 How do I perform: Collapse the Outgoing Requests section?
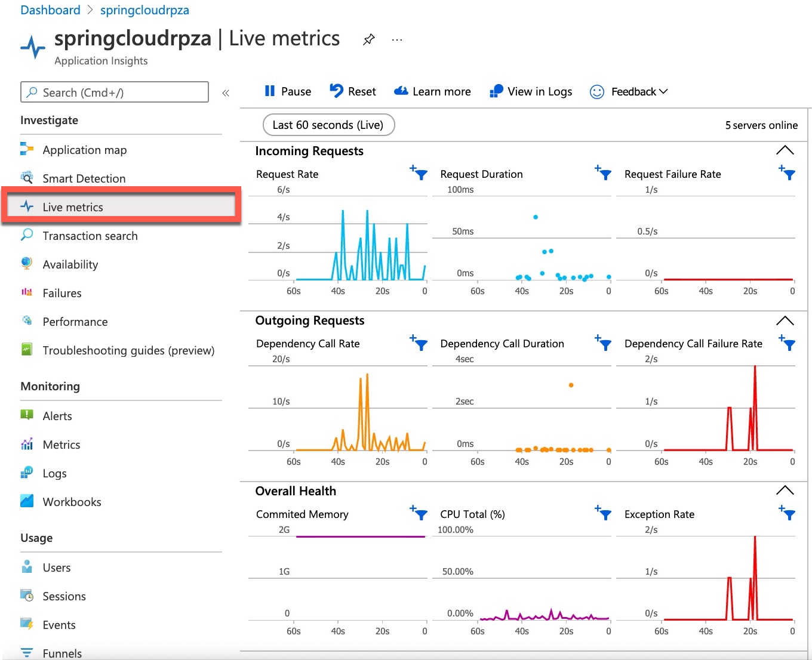[785, 321]
